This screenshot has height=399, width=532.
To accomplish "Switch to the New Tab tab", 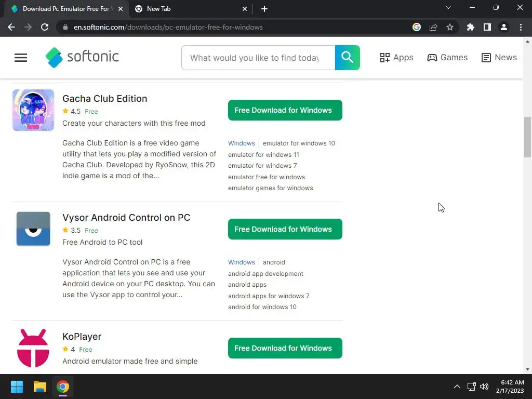I will pos(190,9).
